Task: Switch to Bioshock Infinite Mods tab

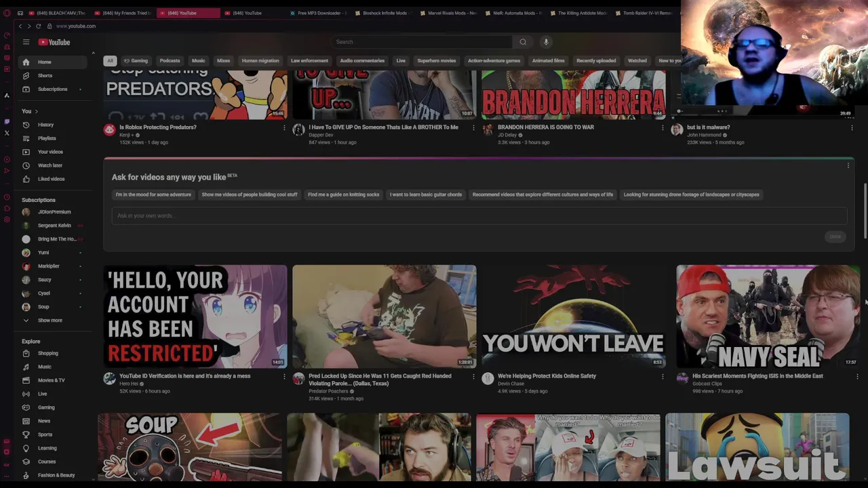Action: [384, 13]
